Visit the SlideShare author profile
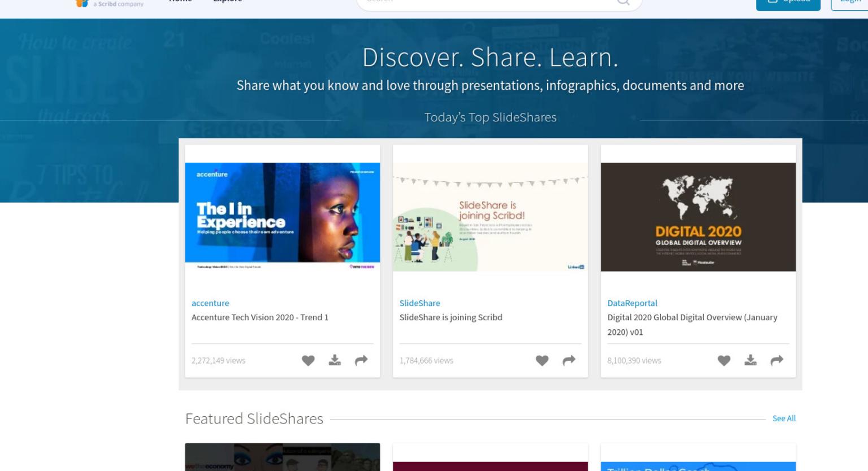This screenshot has height=471, width=868. (420, 303)
